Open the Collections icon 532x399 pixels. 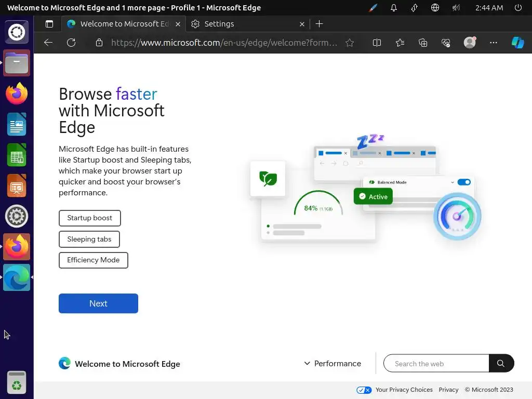[x=423, y=43]
